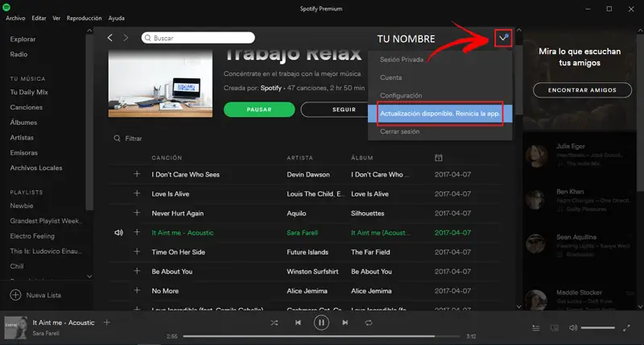The height and width of the screenshot is (345, 644).
Task: Add Be About You with its plus icon
Action: click(x=137, y=271)
